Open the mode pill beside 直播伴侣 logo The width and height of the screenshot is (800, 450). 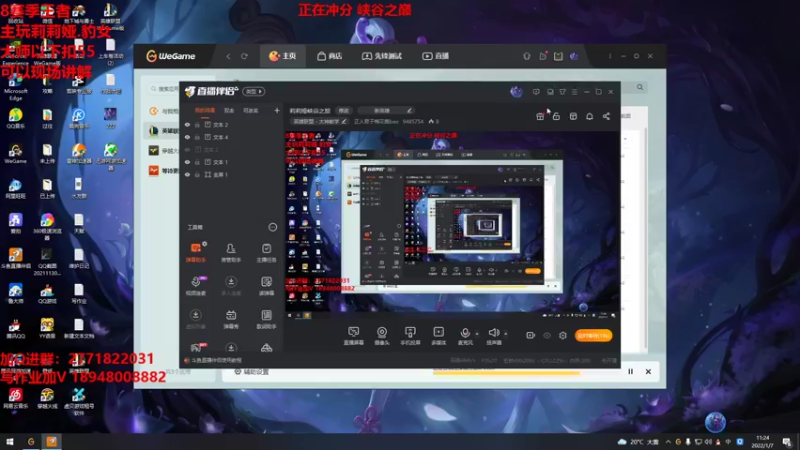(254, 91)
